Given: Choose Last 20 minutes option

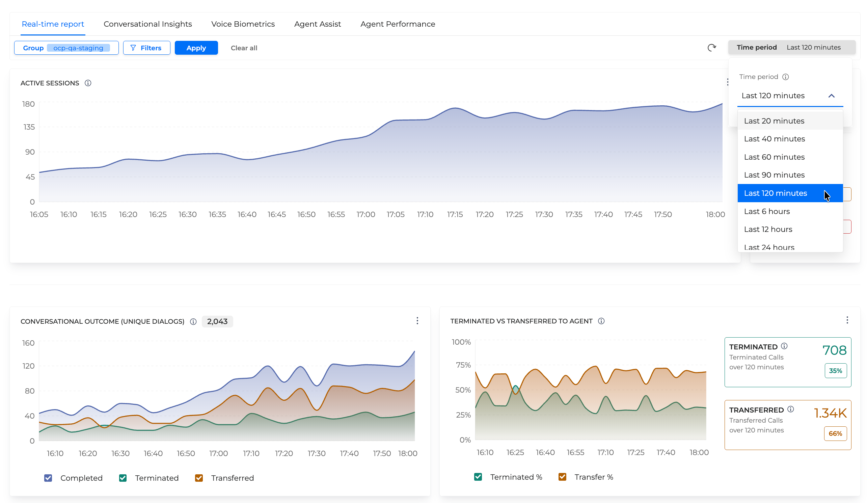Looking at the screenshot, I should (x=790, y=121).
